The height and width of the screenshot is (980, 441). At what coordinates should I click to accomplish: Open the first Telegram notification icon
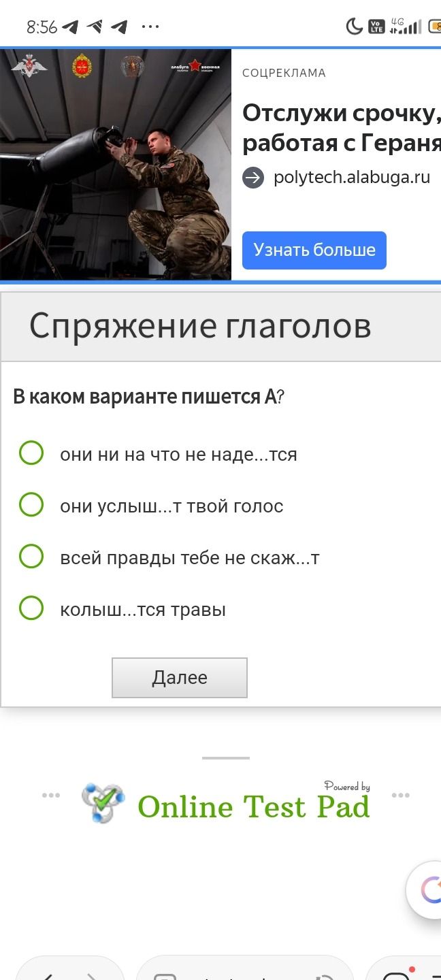(71, 27)
